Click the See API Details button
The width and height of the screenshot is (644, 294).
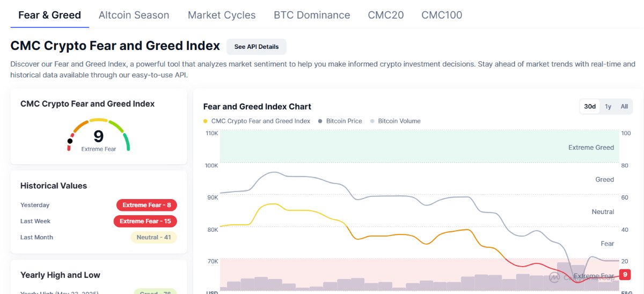(257, 47)
